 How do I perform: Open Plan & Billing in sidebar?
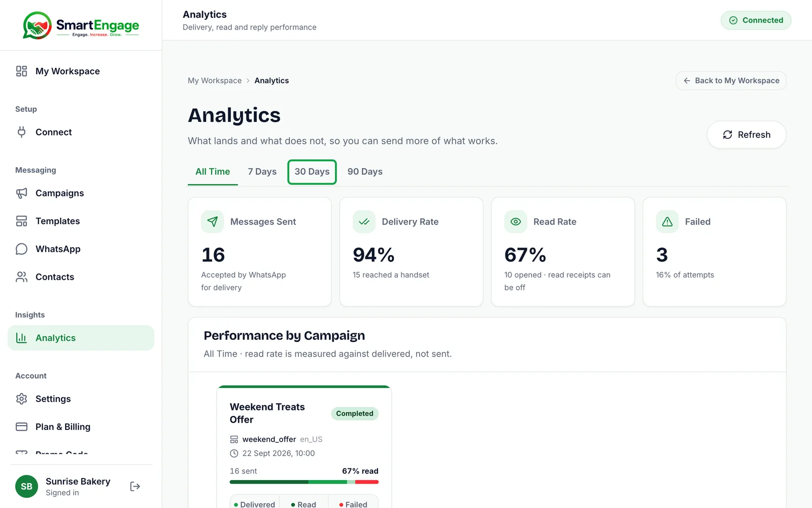pyautogui.click(x=81, y=427)
